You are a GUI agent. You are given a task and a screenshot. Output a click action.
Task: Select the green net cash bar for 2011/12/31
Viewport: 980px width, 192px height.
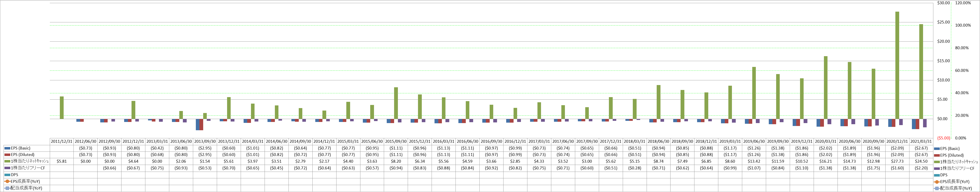click(62, 108)
